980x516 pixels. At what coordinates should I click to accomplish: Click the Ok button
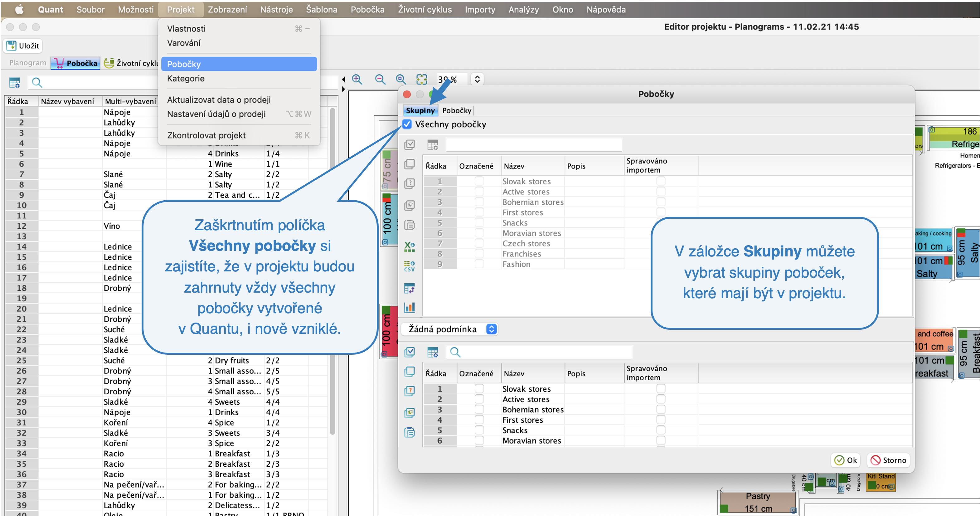tap(845, 460)
